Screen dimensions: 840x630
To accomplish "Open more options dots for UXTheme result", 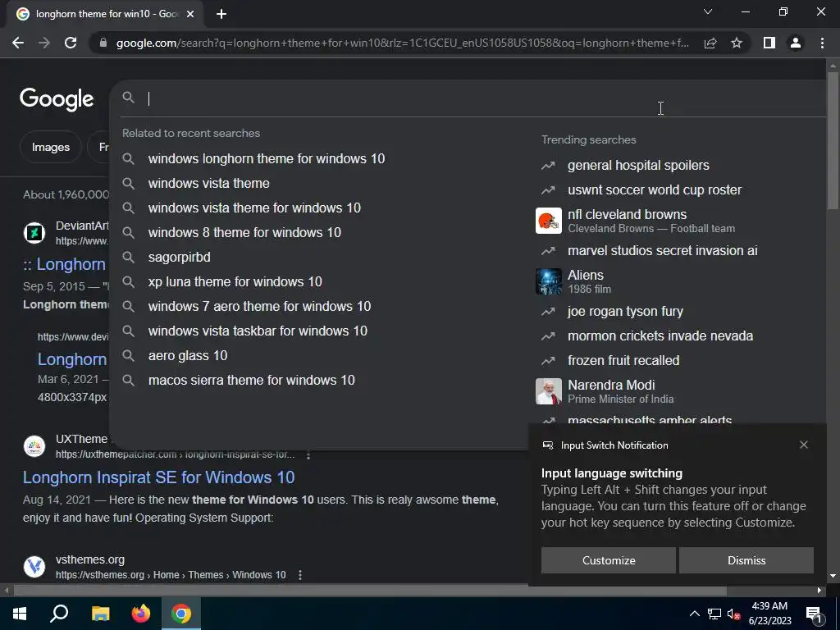I will [x=308, y=454].
